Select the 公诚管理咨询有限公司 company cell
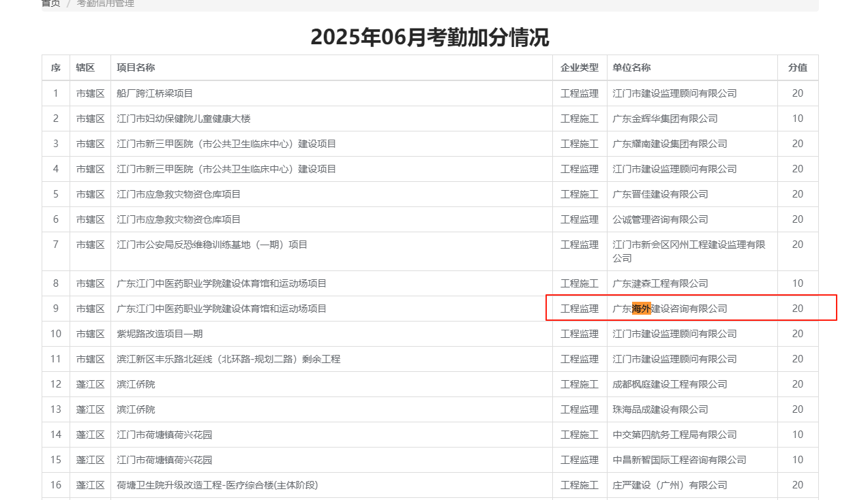The width and height of the screenshot is (868, 500). coord(660,219)
